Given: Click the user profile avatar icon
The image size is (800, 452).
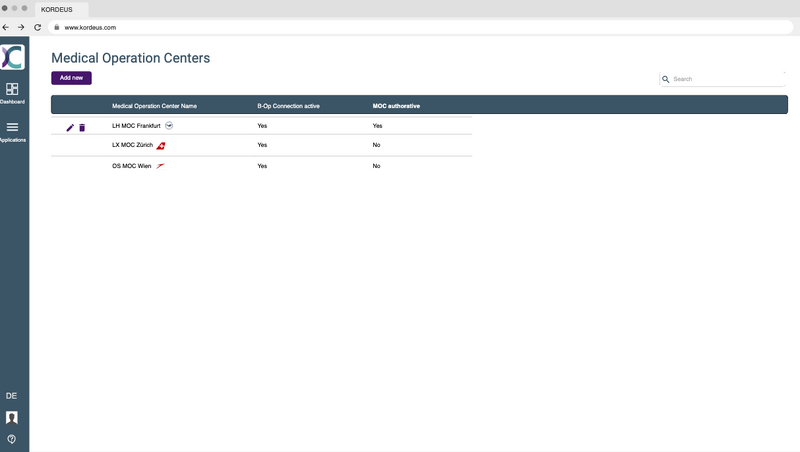Looking at the screenshot, I should pyautogui.click(x=12, y=418).
